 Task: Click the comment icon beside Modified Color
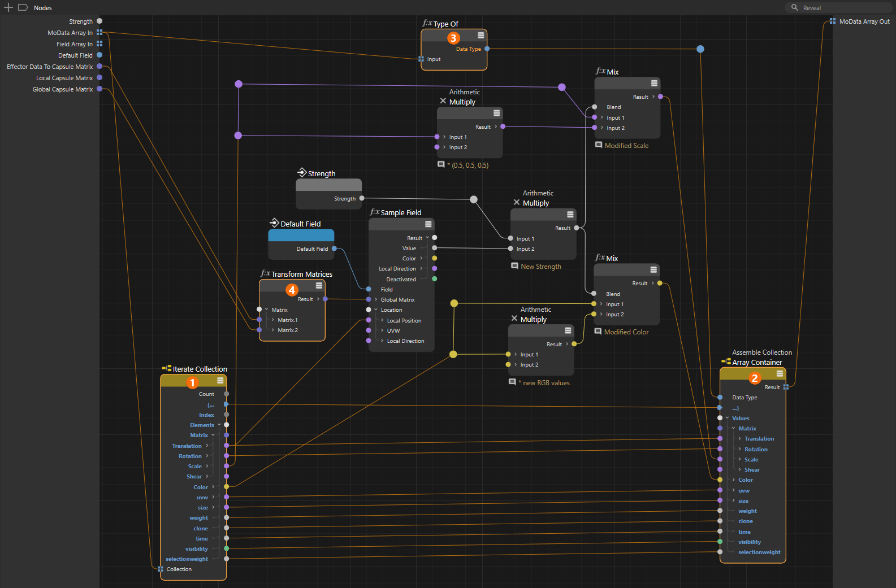(x=598, y=332)
